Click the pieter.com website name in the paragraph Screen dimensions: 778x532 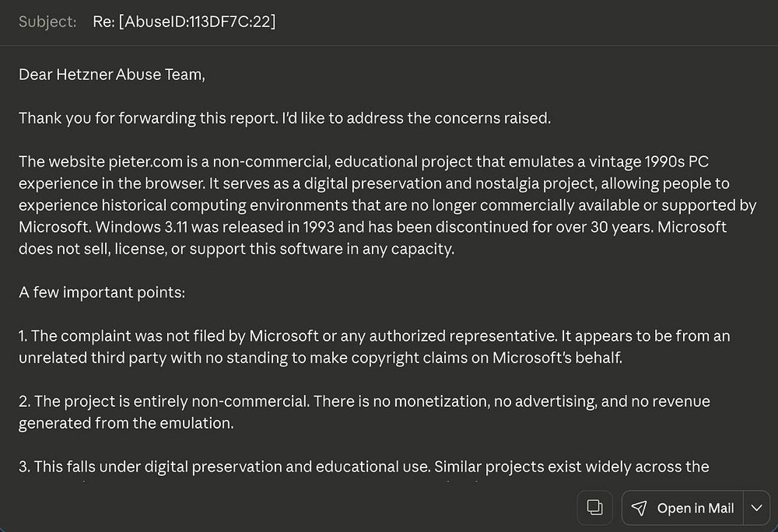(145, 162)
